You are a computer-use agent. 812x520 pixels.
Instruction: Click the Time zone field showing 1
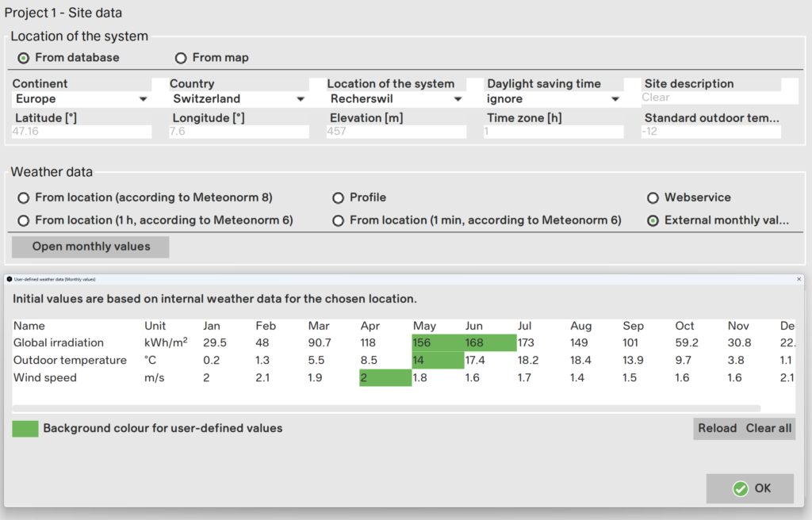(553, 132)
